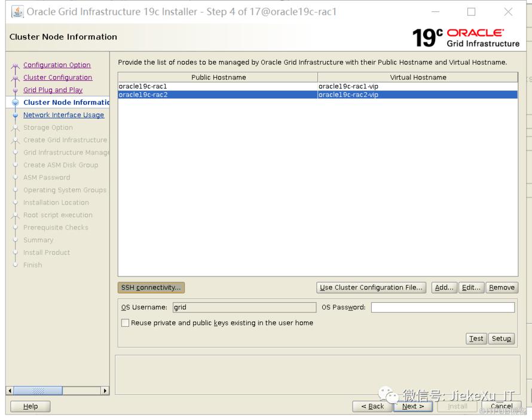This screenshot has height=420, width=532.
Task: Click the Root script execution step
Action: [58, 215]
